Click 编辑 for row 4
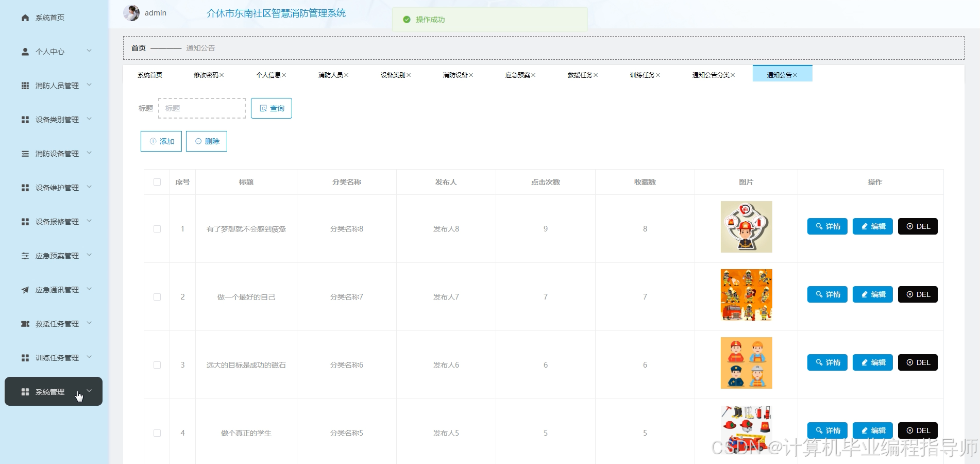 873,430
